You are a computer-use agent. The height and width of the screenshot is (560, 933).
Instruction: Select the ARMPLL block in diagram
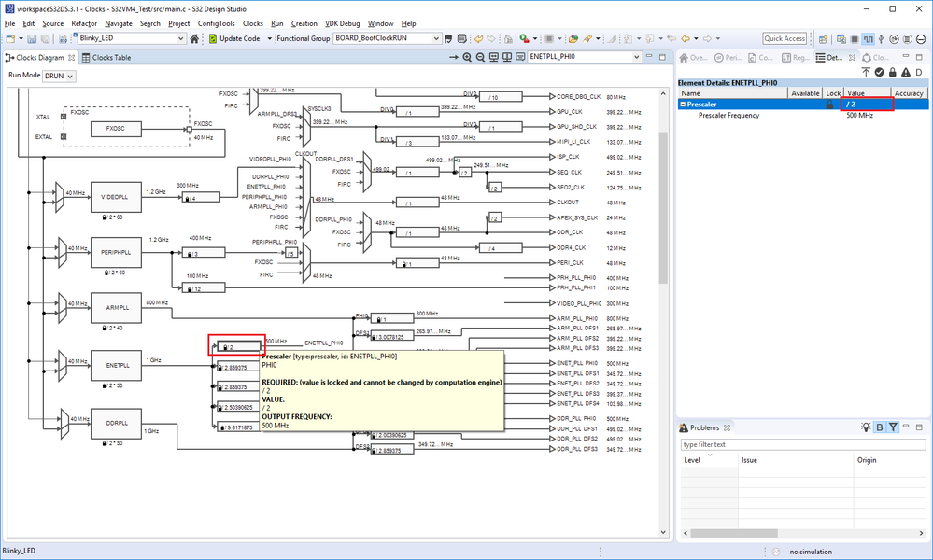point(116,307)
